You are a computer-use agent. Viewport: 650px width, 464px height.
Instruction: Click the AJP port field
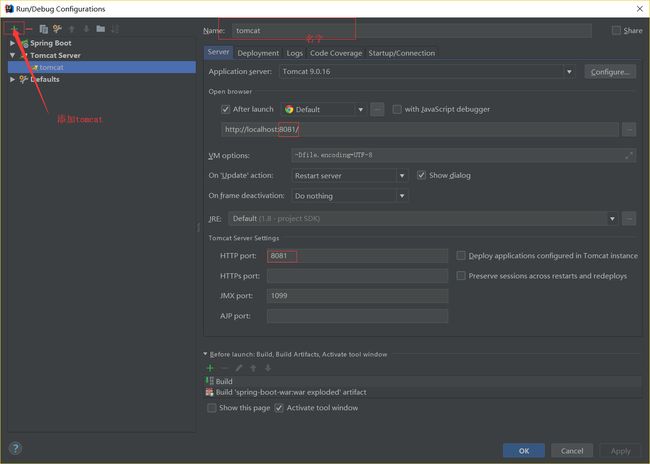tap(357, 316)
